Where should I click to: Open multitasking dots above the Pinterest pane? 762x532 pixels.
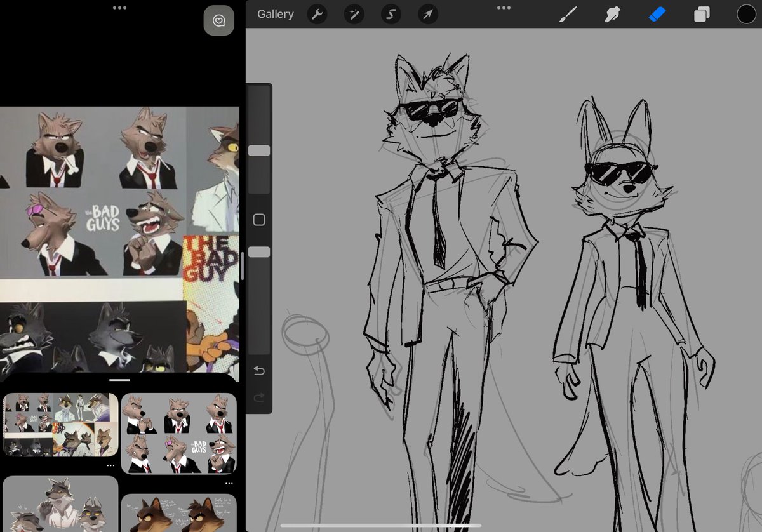tap(119, 8)
